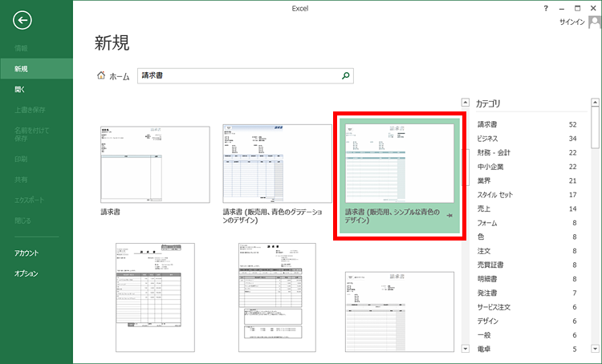Click the ホーム link
Screen dimensions: 602x364
pyautogui.click(x=120, y=76)
